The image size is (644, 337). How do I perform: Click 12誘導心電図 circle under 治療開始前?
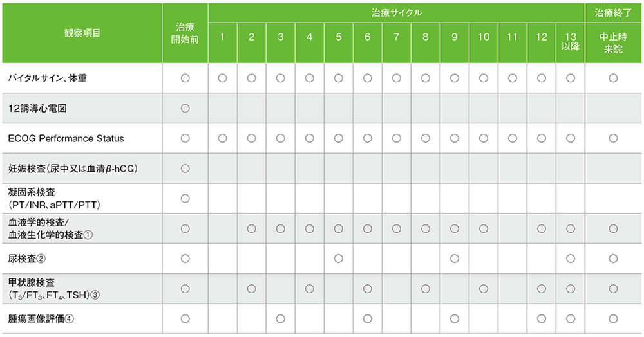click(185, 108)
